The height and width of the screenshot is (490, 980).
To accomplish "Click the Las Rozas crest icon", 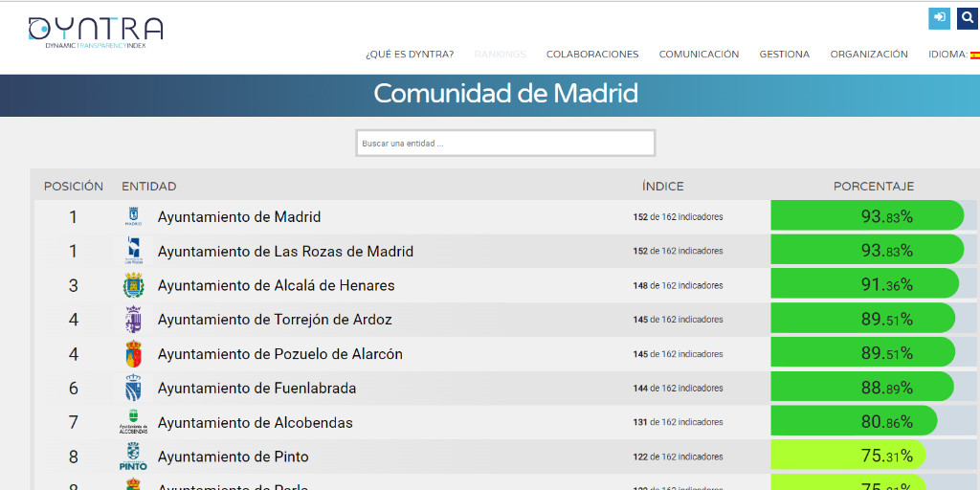I will [133, 252].
